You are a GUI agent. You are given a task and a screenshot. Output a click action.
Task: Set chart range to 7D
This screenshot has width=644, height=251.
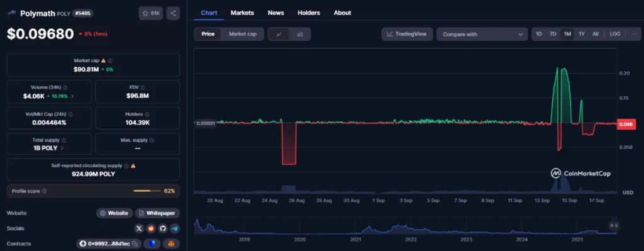tap(553, 34)
